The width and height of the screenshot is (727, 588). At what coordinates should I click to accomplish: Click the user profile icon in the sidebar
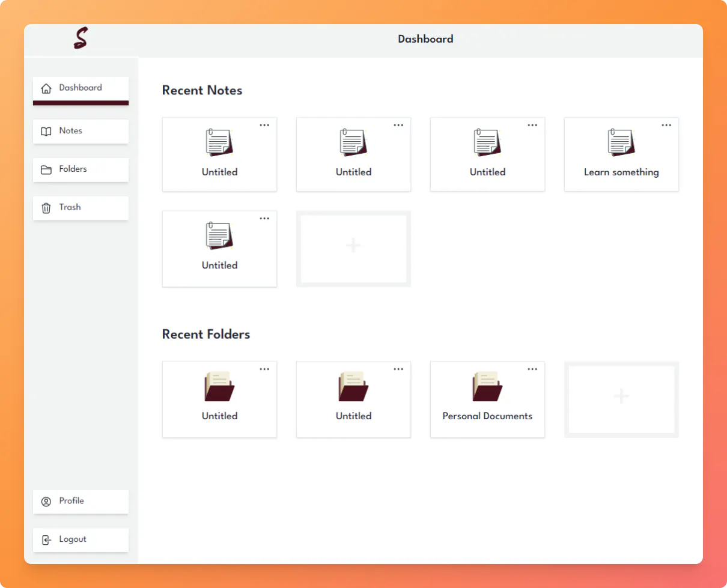(46, 502)
